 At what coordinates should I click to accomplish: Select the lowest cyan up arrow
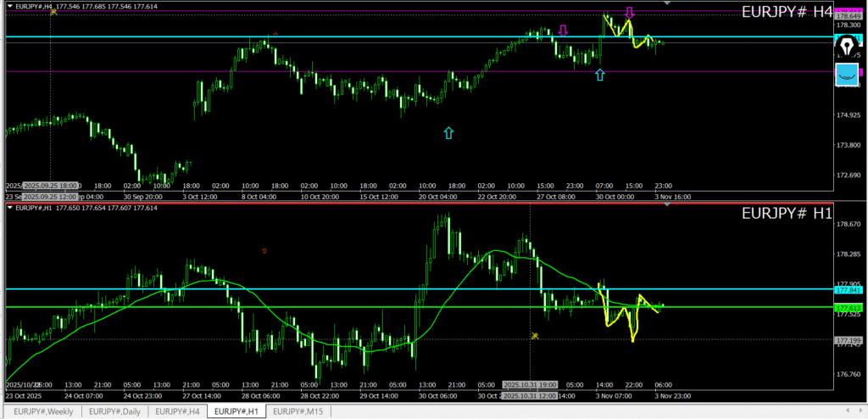pyautogui.click(x=448, y=132)
